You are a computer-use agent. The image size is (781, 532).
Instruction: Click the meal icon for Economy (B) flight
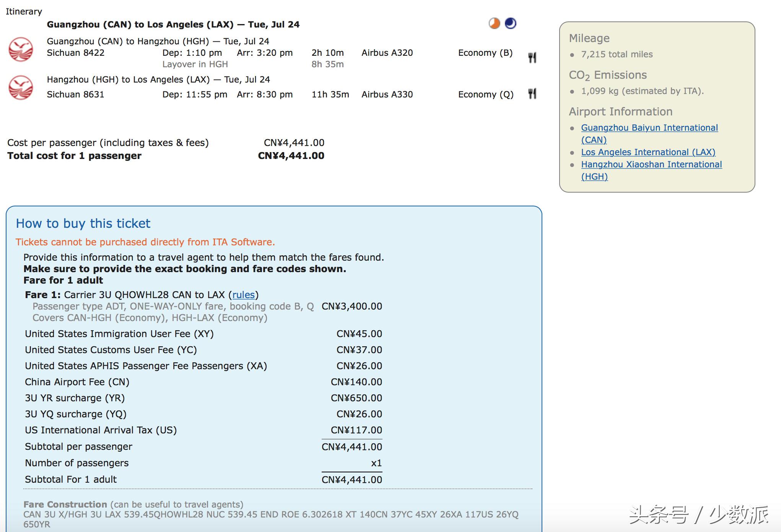[532, 58]
